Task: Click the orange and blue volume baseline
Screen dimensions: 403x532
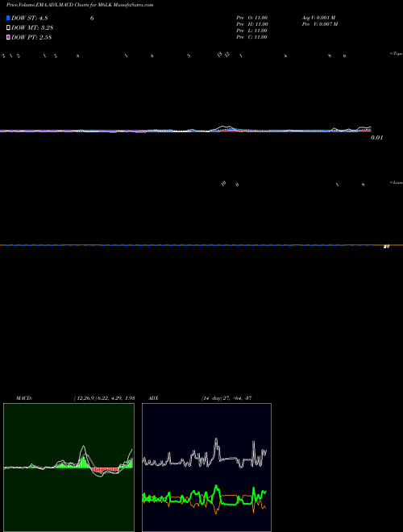Action: pyautogui.click(x=201, y=245)
